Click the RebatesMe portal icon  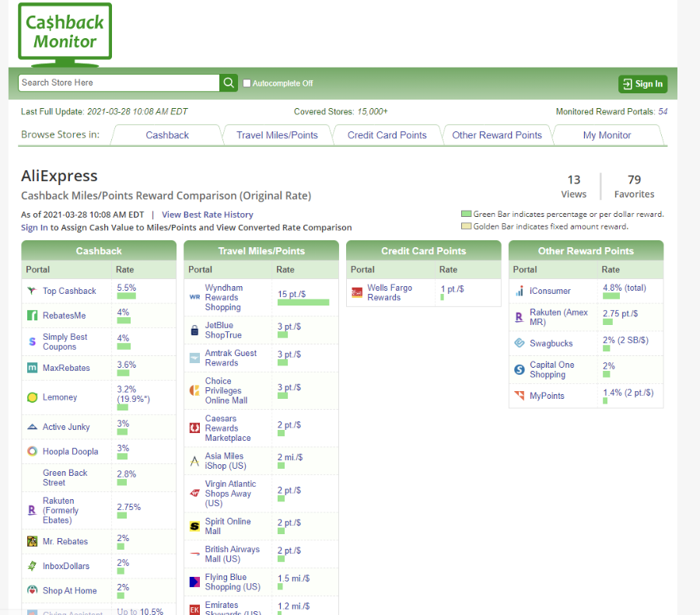click(32, 316)
